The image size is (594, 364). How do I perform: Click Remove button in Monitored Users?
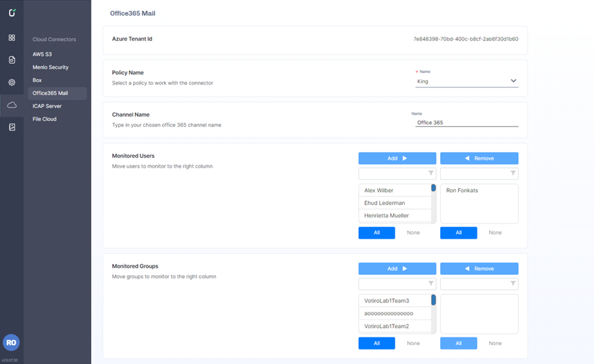point(479,158)
